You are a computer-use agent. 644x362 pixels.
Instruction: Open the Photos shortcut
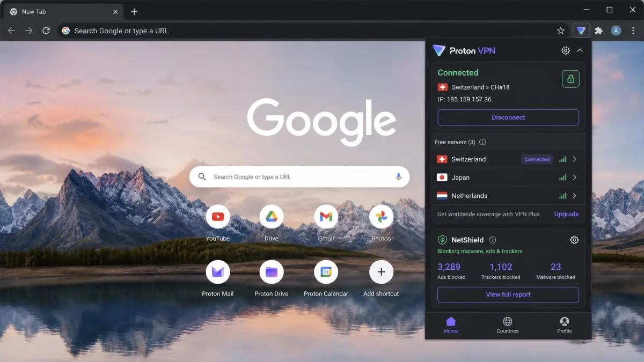381,217
